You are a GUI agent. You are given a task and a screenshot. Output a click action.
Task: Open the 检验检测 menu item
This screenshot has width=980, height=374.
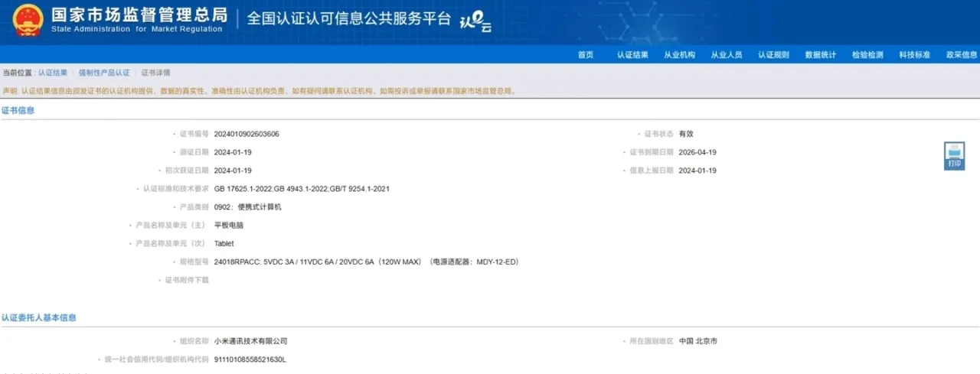867,55
